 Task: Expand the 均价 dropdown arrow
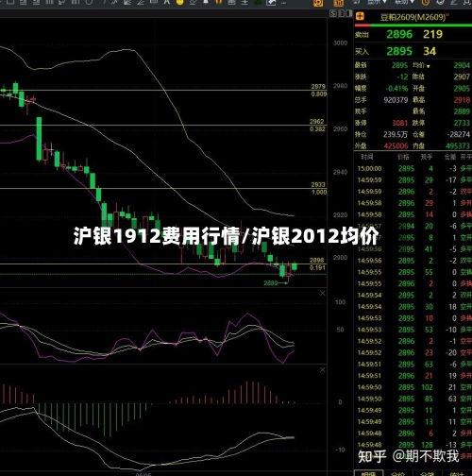point(429,66)
